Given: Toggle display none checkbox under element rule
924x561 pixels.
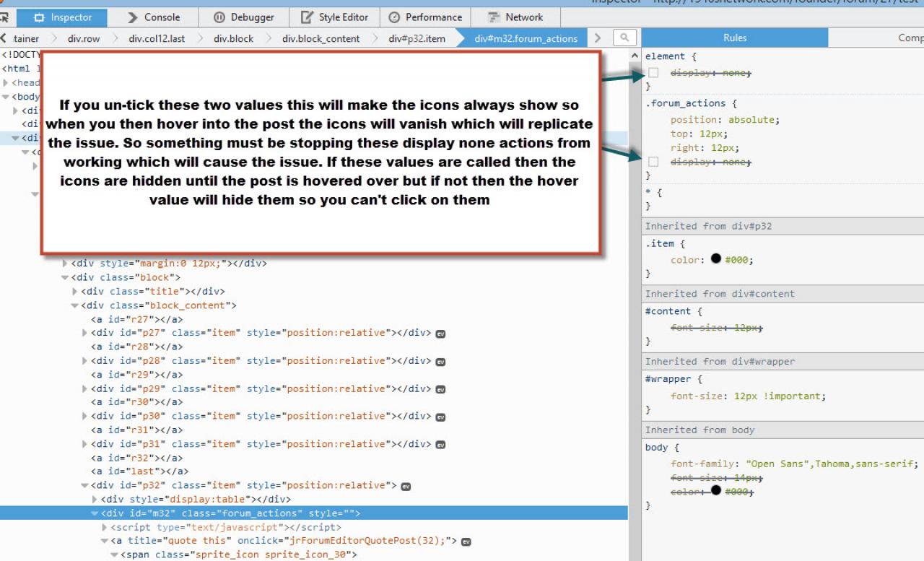Looking at the screenshot, I should pyautogui.click(x=653, y=73).
